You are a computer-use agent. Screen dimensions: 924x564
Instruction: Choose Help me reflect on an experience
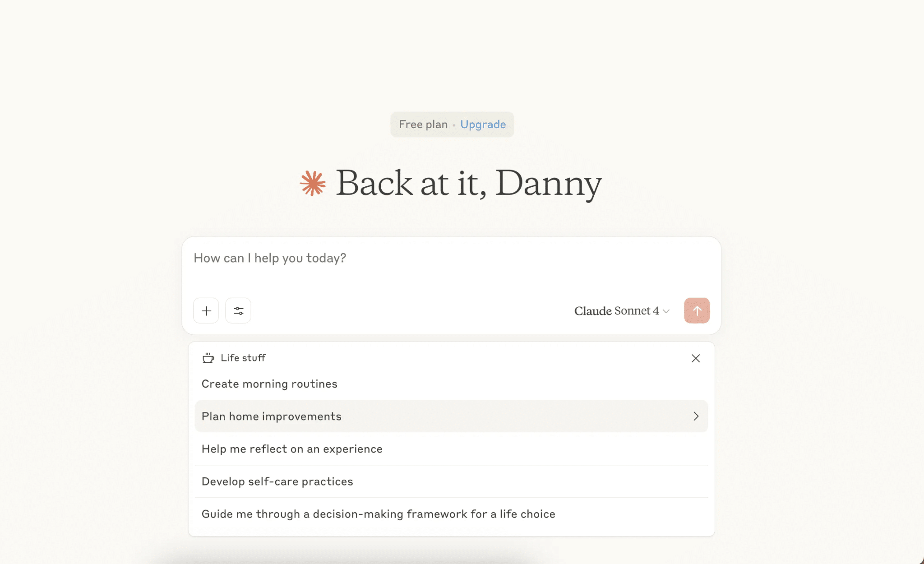(292, 448)
